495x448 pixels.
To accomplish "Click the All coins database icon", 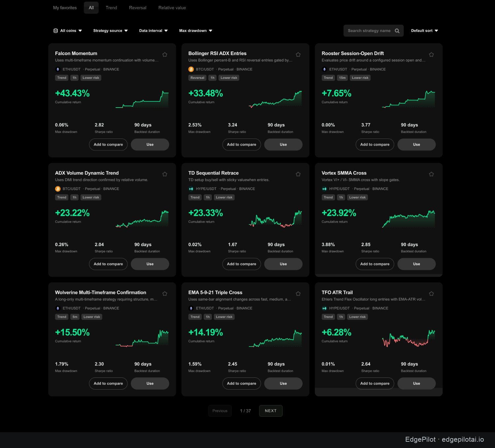I will click(55, 31).
